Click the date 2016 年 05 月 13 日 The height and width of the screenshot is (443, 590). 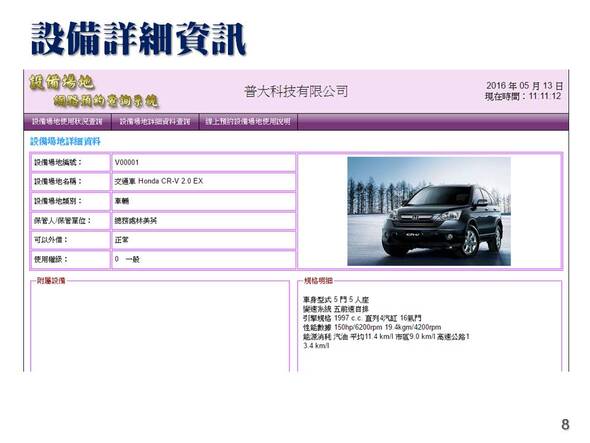pyautogui.click(x=525, y=85)
